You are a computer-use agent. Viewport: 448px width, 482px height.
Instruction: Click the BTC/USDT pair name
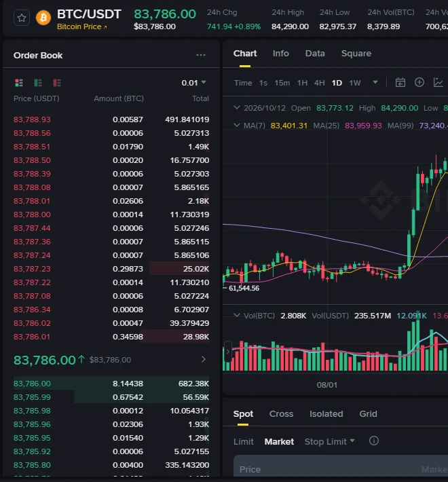89,14
